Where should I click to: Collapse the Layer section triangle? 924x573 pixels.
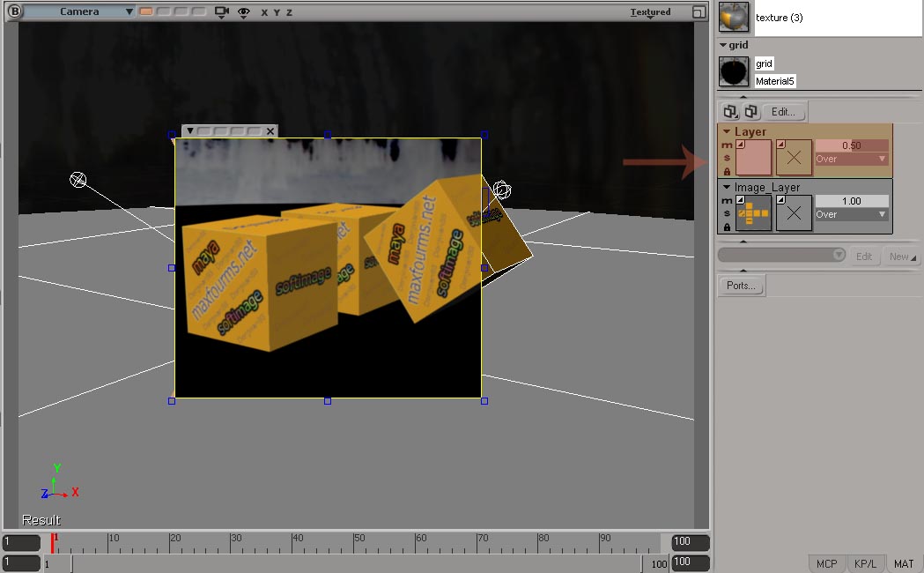point(727,131)
